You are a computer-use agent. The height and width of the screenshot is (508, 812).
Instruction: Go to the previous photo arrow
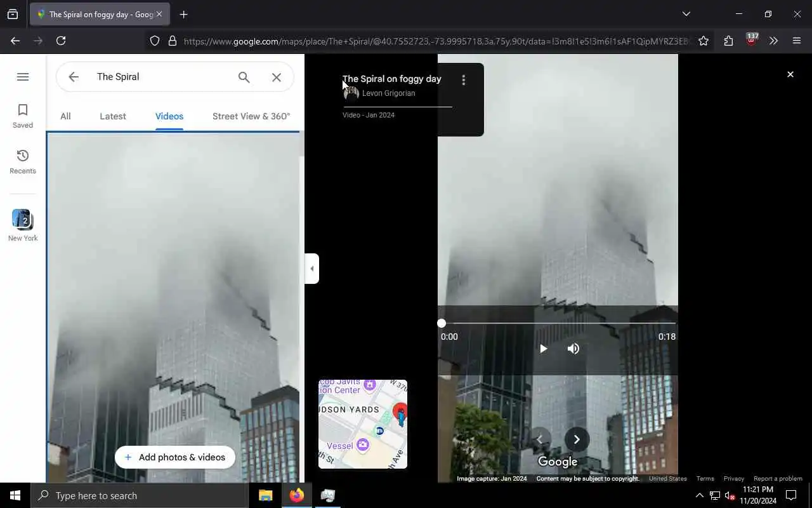[540, 439]
